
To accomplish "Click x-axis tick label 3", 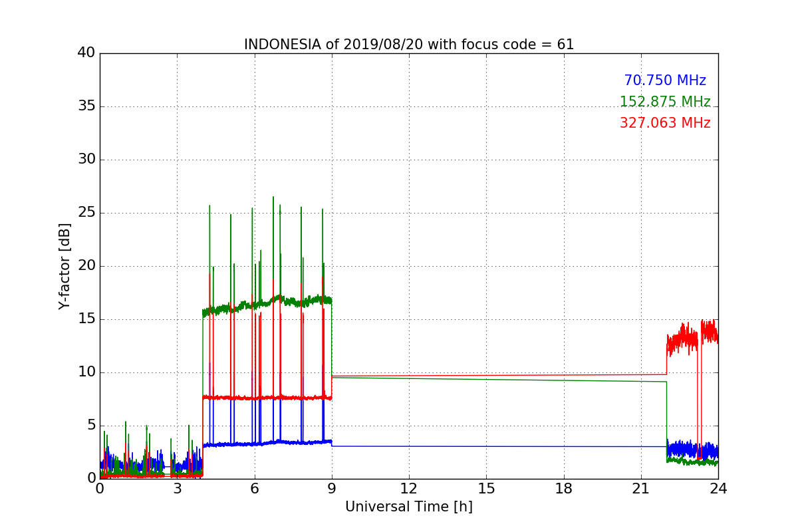I will (177, 489).
